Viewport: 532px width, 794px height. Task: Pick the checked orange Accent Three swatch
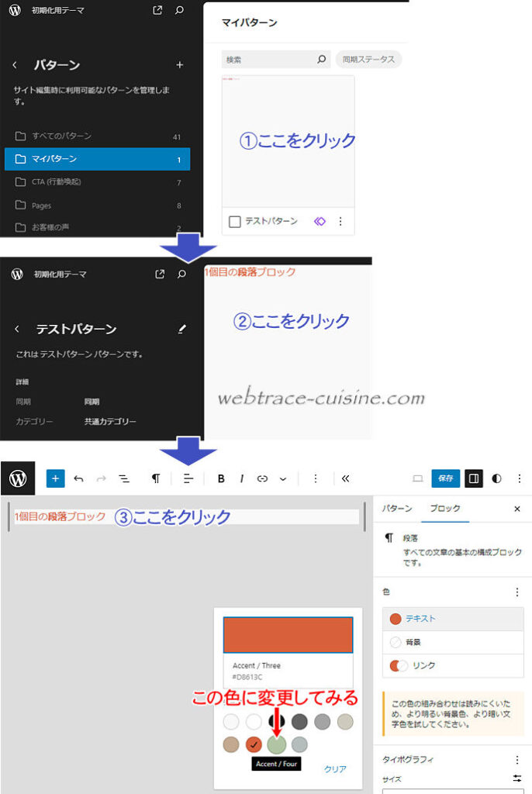254,744
